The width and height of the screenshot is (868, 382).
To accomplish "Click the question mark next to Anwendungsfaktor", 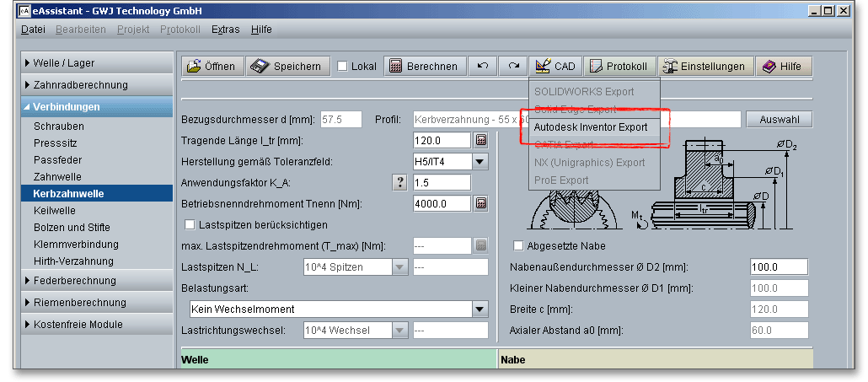I will 401,182.
